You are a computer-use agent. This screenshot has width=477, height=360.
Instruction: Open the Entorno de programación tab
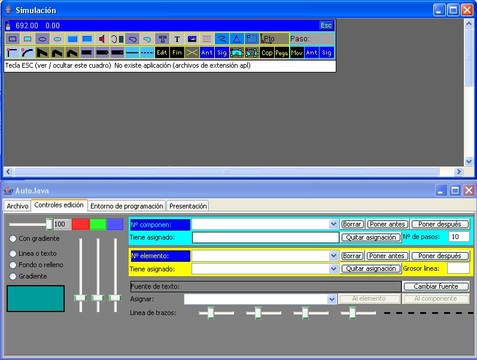(127, 206)
